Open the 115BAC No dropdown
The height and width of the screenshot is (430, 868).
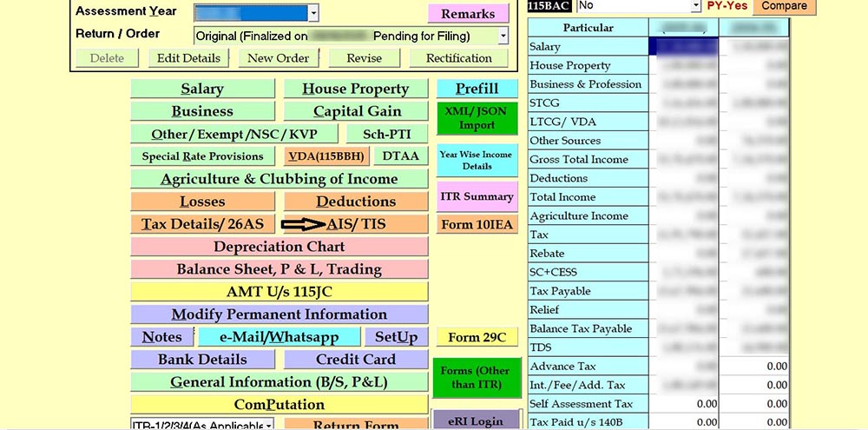(x=695, y=6)
